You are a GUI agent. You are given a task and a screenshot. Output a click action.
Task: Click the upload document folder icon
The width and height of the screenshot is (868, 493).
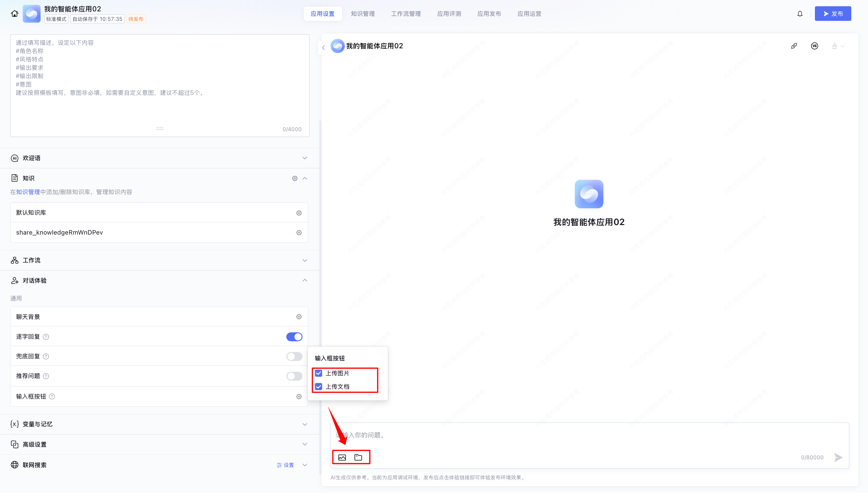point(358,458)
